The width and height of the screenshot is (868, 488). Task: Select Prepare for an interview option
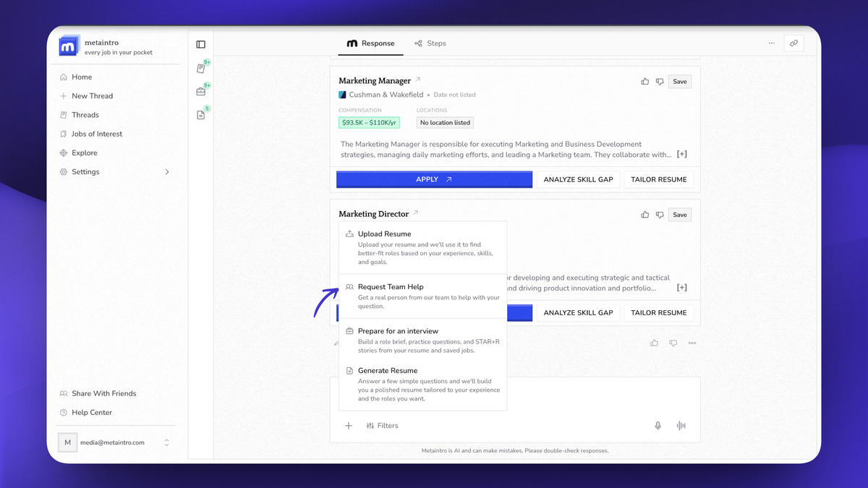point(423,341)
